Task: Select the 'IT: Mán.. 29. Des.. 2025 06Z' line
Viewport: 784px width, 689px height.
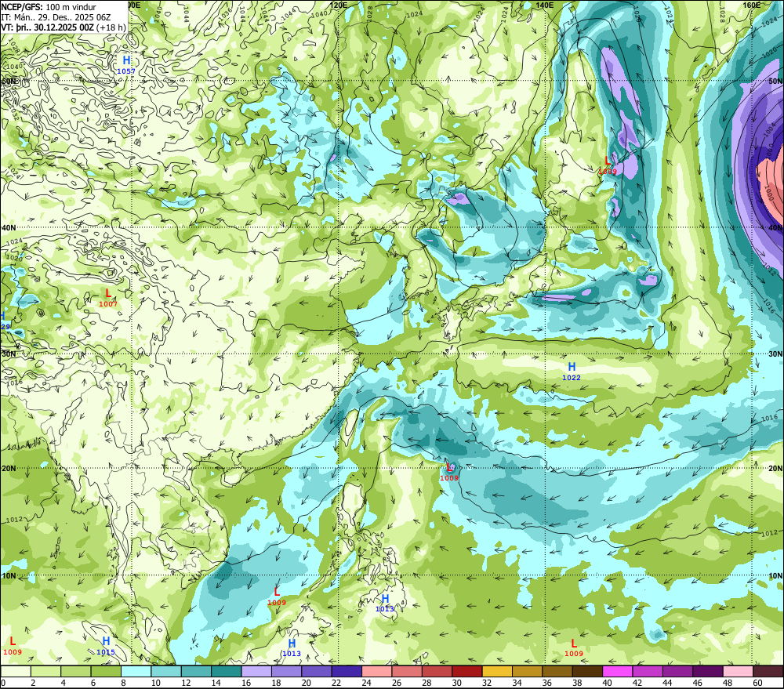Action: pyautogui.click(x=56, y=17)
